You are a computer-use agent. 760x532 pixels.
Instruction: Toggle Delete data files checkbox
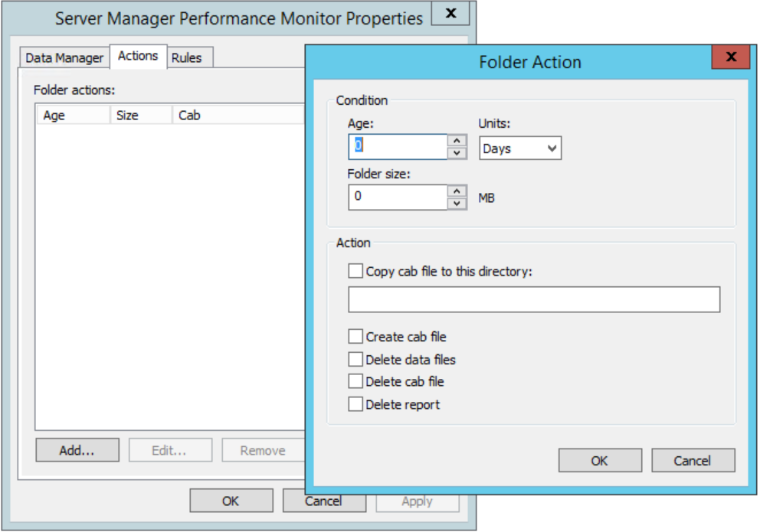pyautogui.click(x=355, y=359)
